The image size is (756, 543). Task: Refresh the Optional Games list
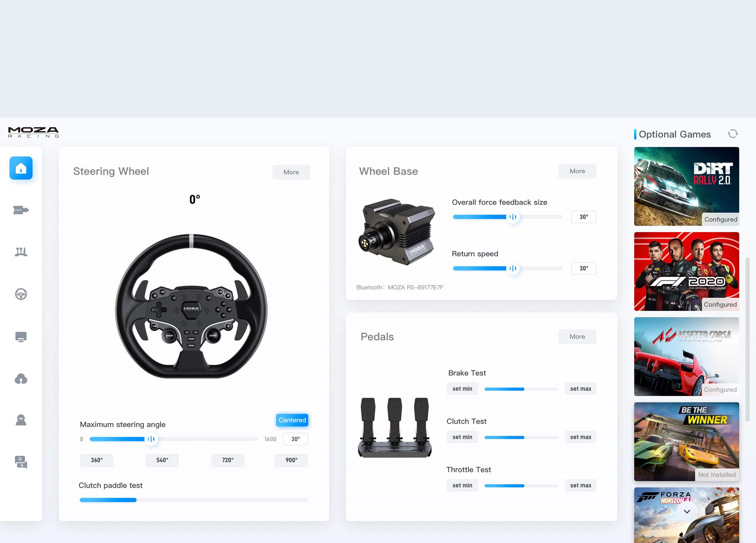point(732,134)
